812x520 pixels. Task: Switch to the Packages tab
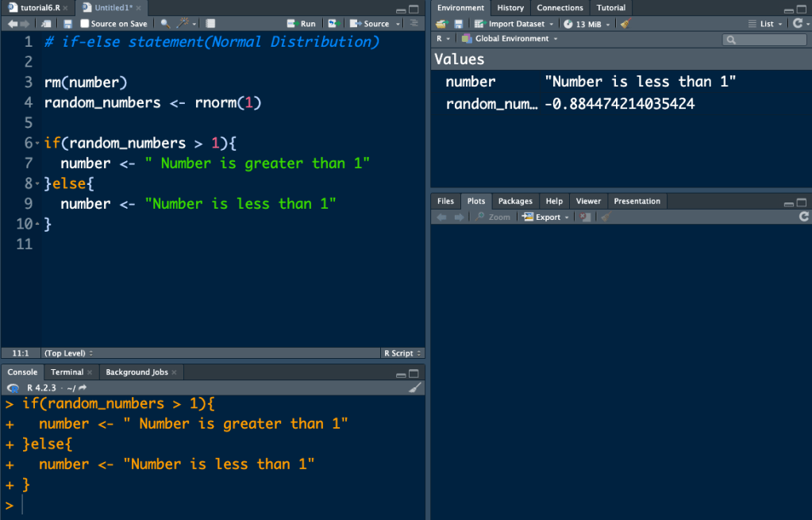pos(515,201)
